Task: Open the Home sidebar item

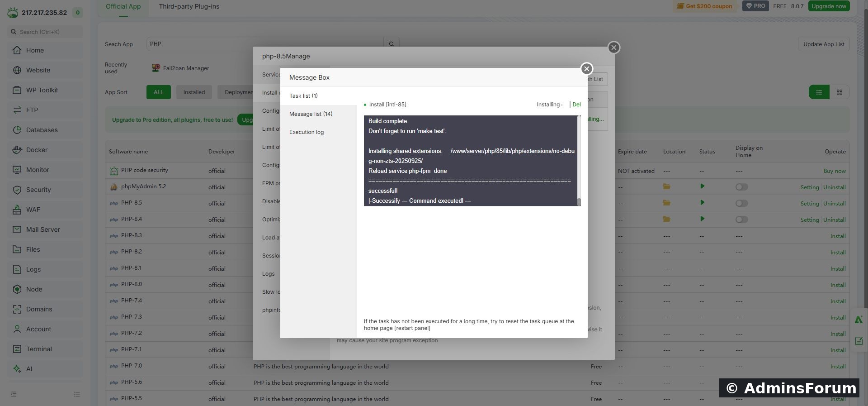Action: 45,50
